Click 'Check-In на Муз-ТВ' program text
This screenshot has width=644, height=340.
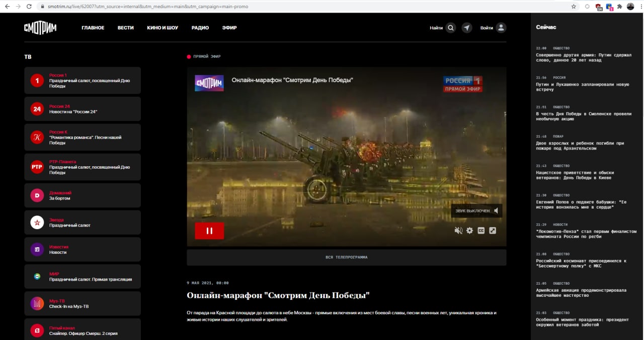tap(69, 306)
